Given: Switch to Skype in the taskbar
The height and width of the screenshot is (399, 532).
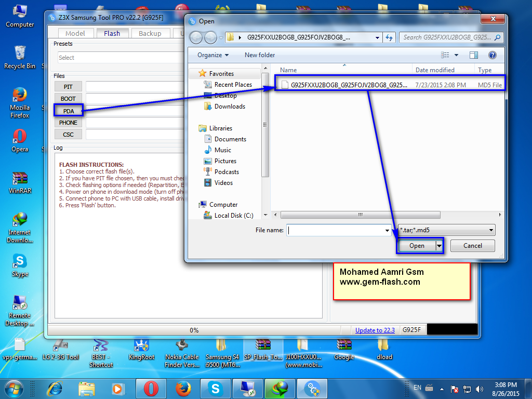Looking at the screenshot, I should pos(216,389).
